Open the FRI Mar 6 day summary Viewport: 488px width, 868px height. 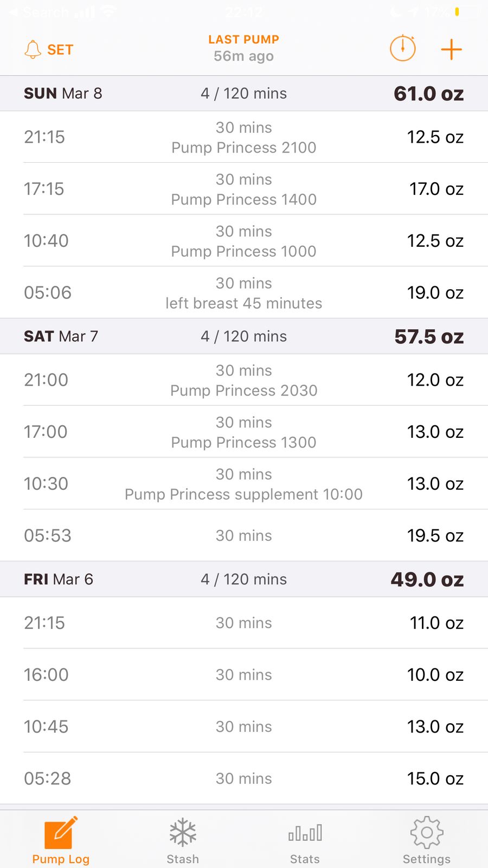click(244, 579)
